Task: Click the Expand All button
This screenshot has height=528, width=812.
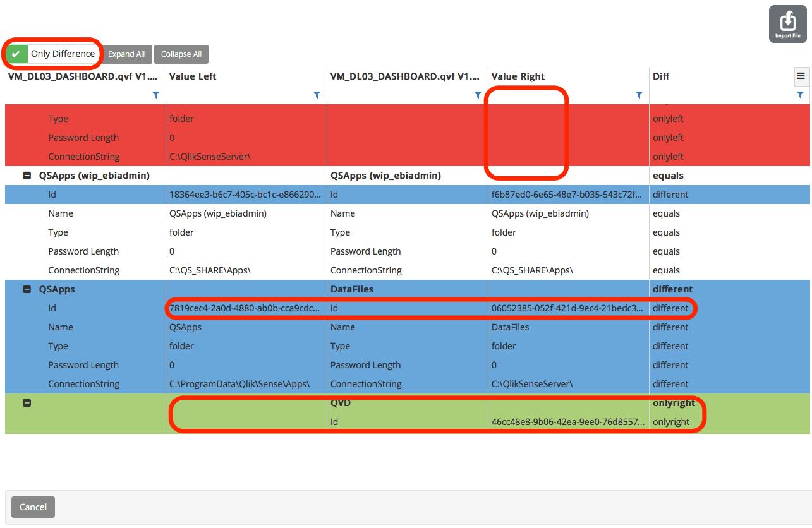Action: (126, 54)
